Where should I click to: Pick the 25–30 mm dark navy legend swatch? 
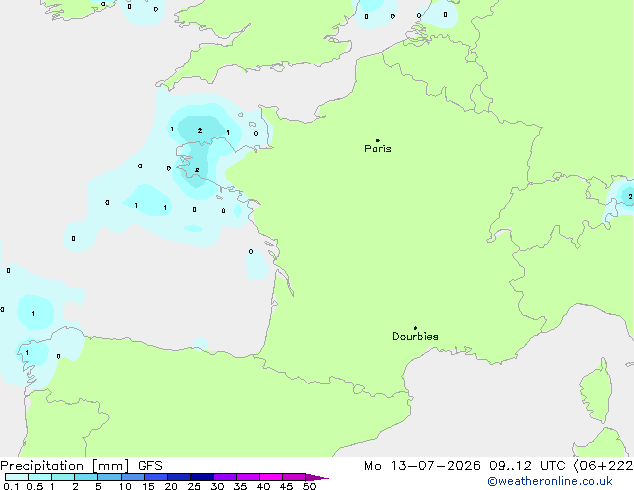coord(201,477)
